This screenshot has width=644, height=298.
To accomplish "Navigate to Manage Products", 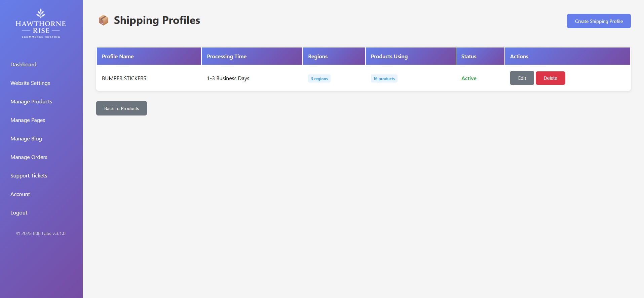I will [31, 101].
